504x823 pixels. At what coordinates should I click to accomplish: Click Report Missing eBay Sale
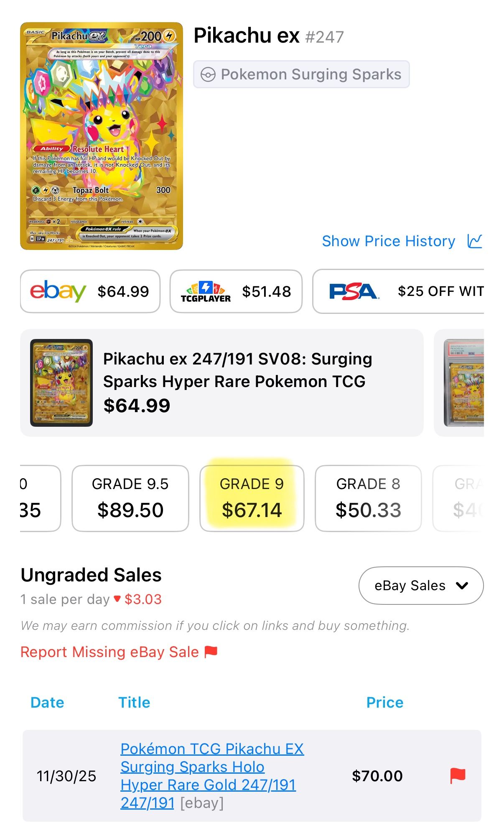[109, 652]
